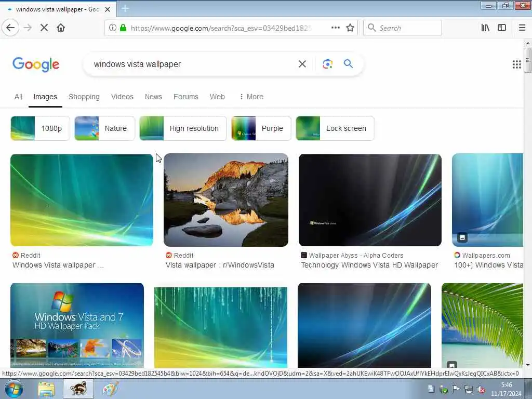Open the Library icon
Screen dimensions: 532x399
point(485,28)
